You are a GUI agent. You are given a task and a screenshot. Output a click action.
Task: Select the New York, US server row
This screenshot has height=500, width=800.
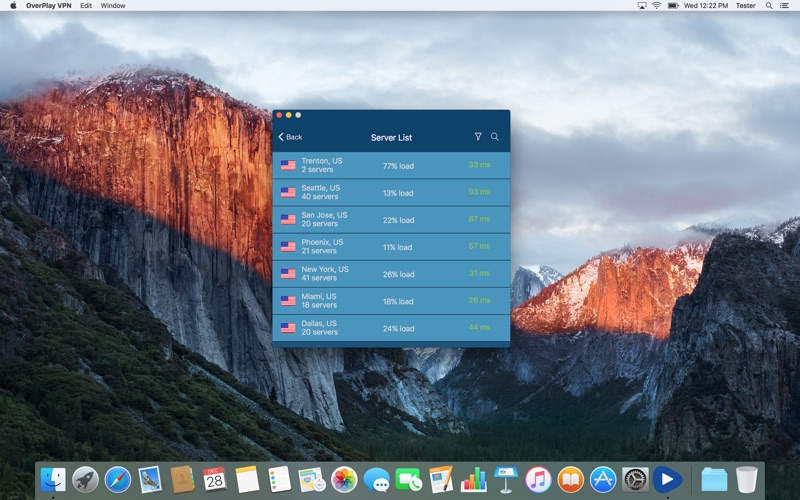391,273
